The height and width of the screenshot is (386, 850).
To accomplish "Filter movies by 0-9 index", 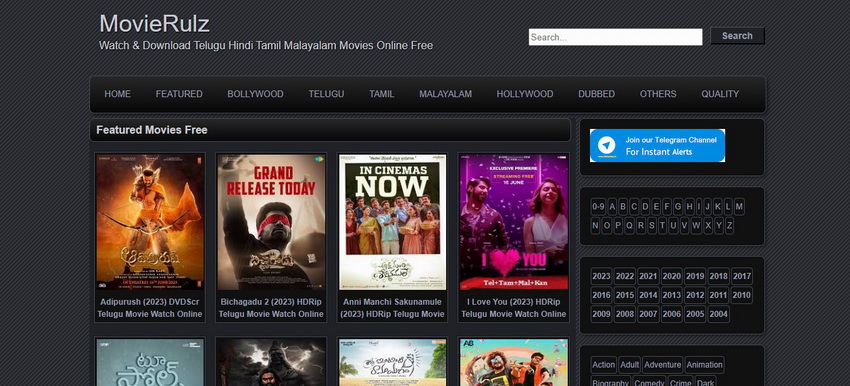I will click(598, 207).
